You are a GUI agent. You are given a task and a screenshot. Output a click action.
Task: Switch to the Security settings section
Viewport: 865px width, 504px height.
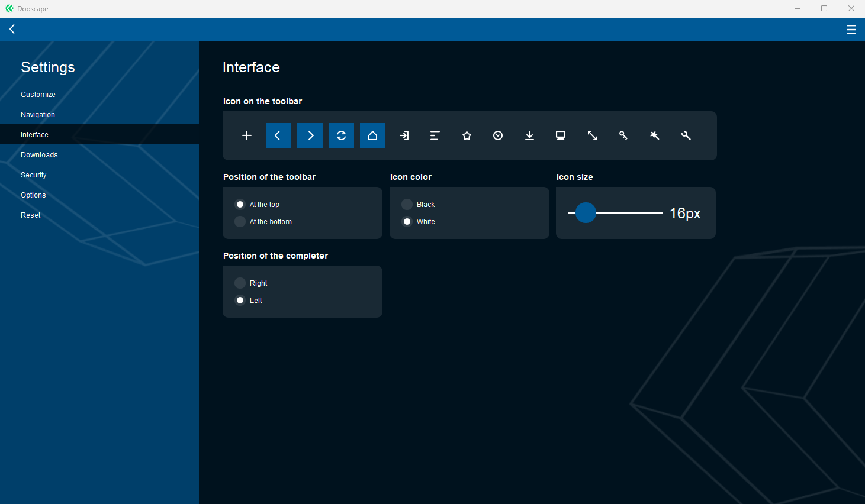coord(34,175)
